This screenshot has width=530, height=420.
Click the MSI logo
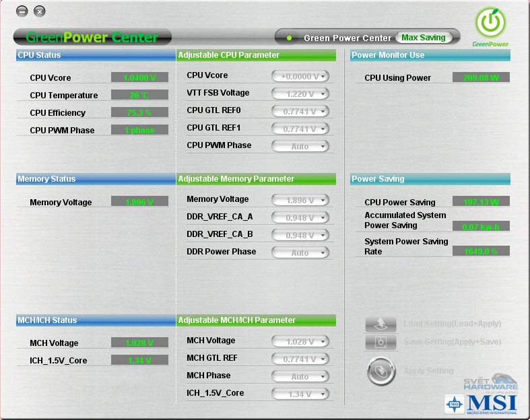[x=482, y=403]
